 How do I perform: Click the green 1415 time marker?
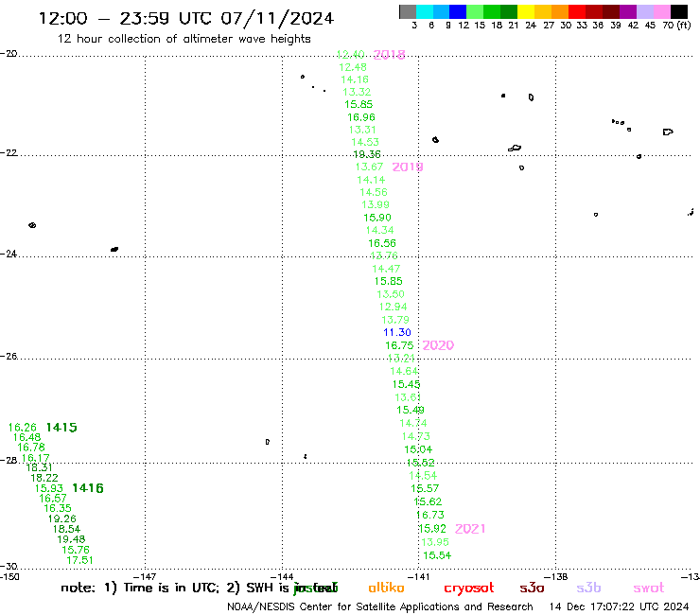[x=61, y=428]
